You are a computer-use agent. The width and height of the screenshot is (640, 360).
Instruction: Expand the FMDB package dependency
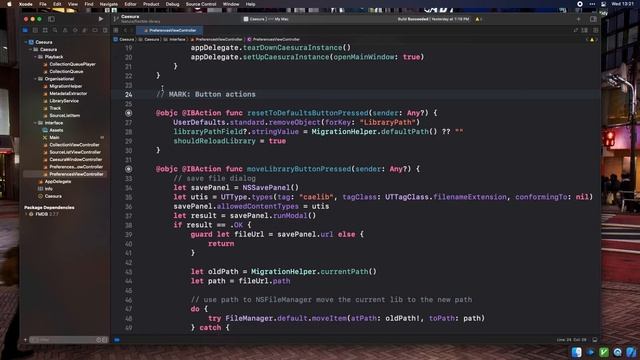click(26, 214)
